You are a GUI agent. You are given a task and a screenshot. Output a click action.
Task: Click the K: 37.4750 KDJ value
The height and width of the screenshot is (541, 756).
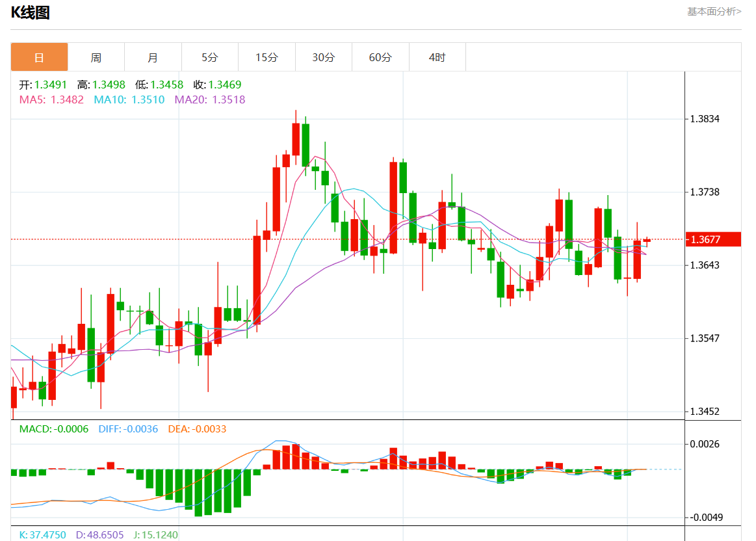pos(42,534)
